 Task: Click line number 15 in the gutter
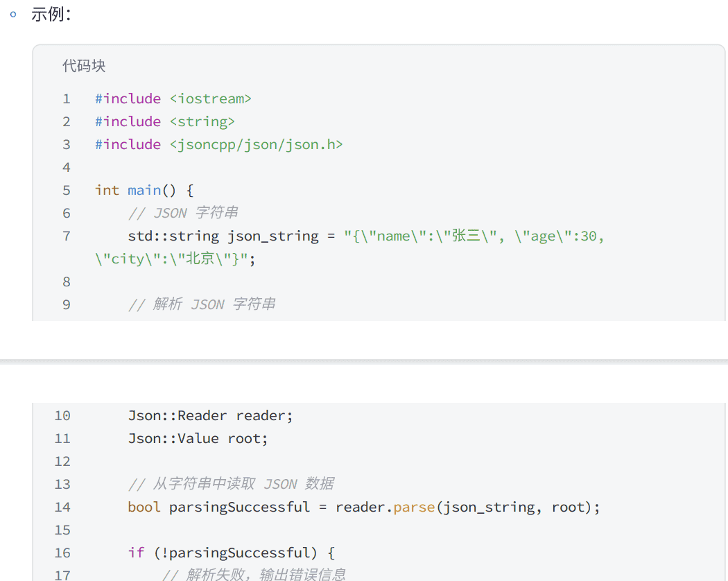(62, 530)
